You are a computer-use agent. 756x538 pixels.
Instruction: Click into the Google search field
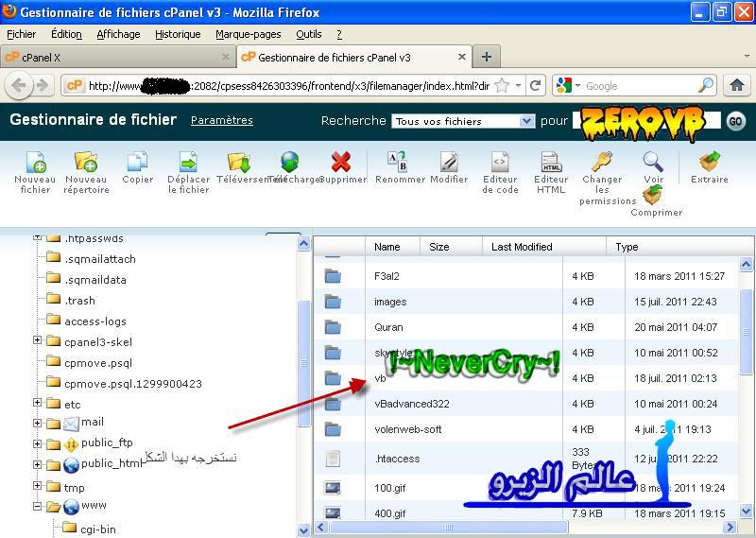(639, 86)
